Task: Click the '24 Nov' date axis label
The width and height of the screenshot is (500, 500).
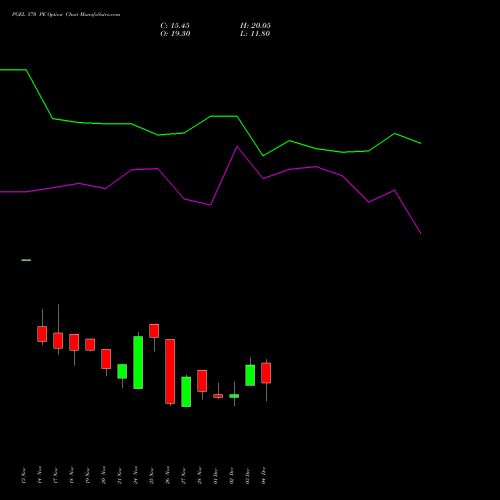Action: point(136,475)
